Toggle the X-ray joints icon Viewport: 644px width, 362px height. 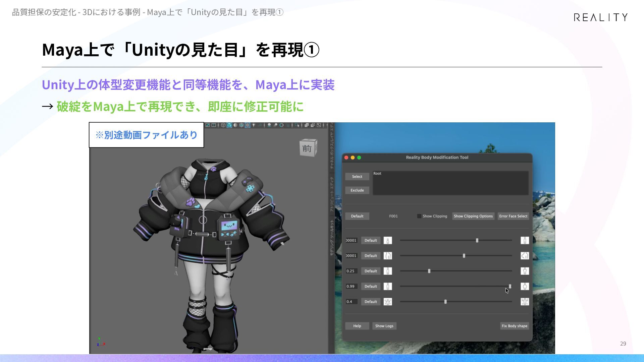coord(319,125)
